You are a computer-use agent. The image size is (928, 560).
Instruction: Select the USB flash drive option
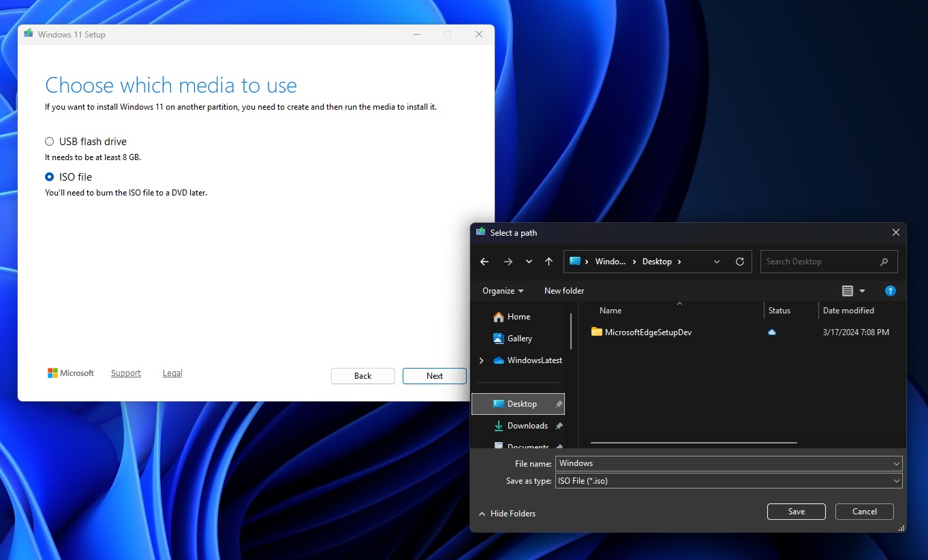49,141
